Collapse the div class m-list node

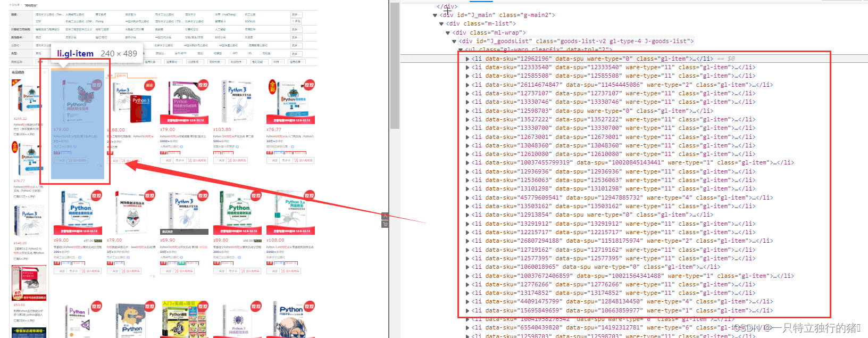click(x=441, y=23)
